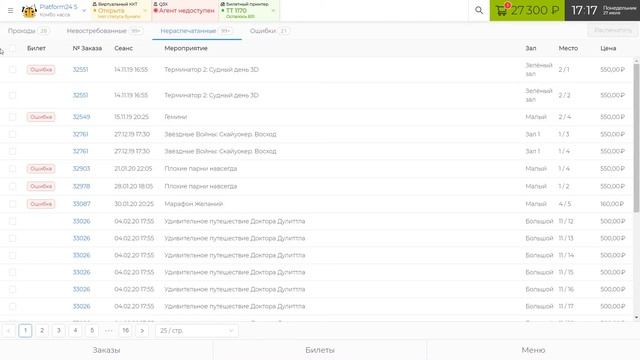This screenshot has height=360, width=640.
Task: Click the pagination ellipsis
Action: [x=109, y=331]
